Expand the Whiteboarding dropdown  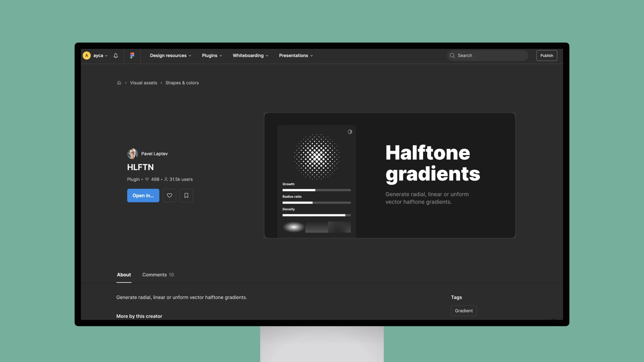250,56
